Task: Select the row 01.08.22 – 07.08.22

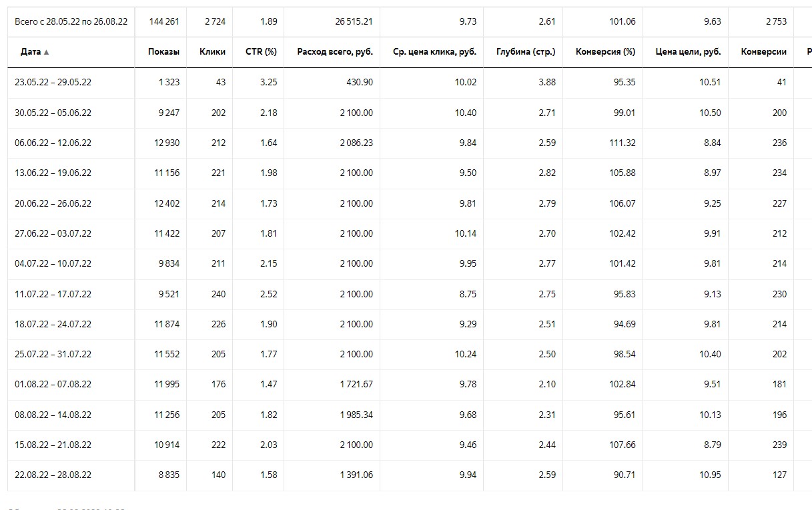Action: 410,384
